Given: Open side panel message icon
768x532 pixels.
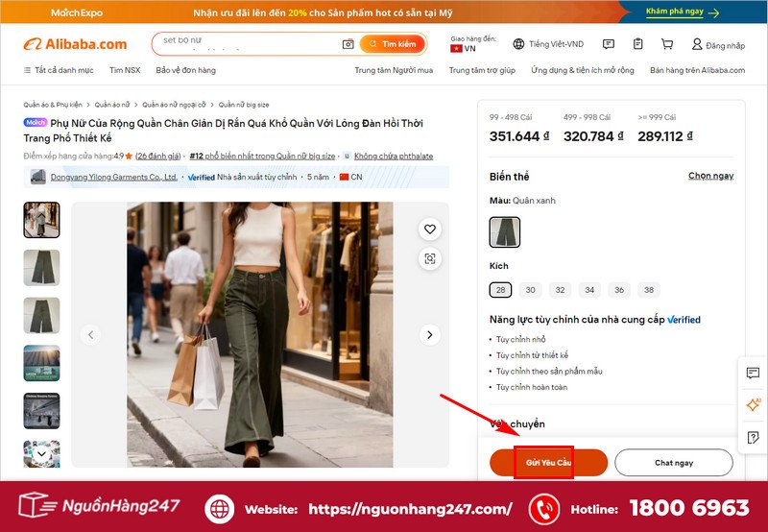Looking at the screenshot, I should pyautogui.click(x=753, y=374).
